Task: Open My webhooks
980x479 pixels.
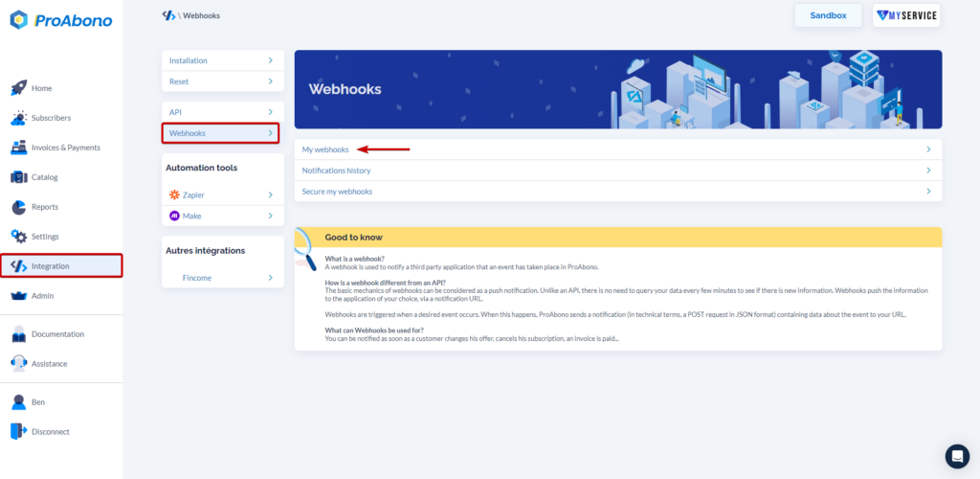Action: coord(618,149)
